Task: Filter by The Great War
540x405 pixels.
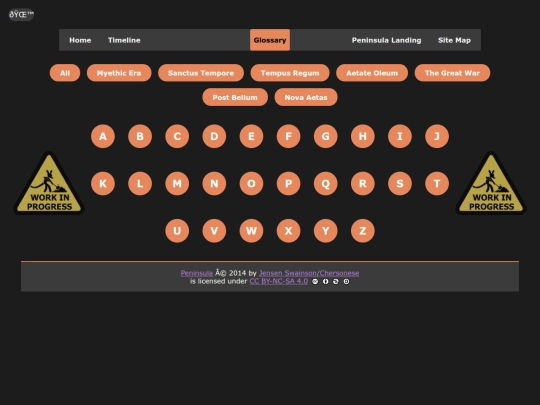Action: (x=452, y=73)
